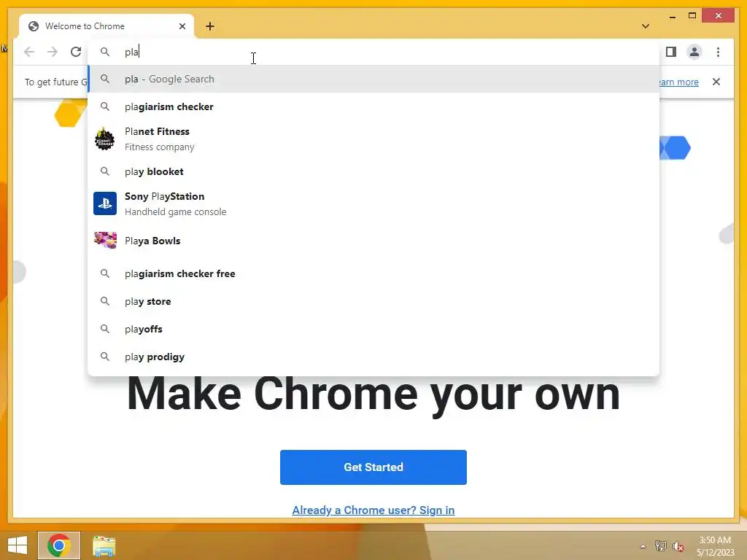
Task: Show hidden tray icons arrow
Action: click(643, 546)
